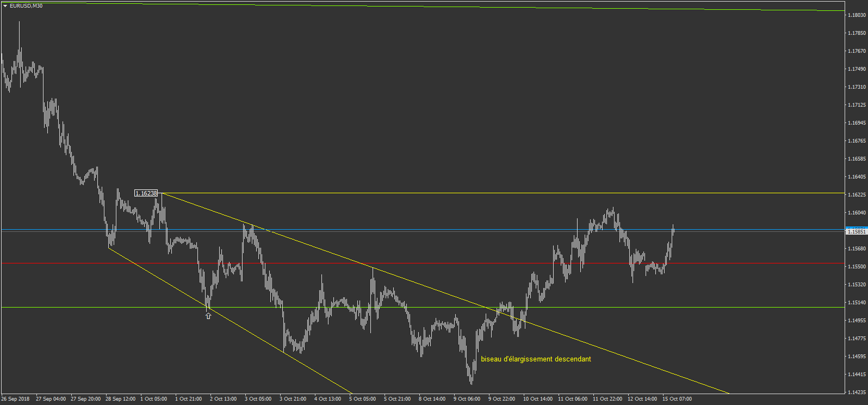Click price axis value 1.17125
This screenshot has height=405, width=868.
857,105
